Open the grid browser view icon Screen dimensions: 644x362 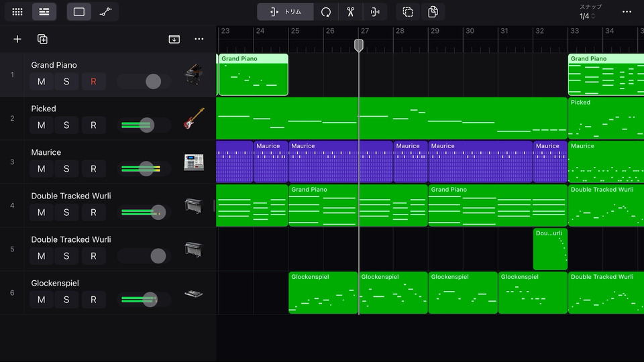pyautogui.click(x=17, y=12)
